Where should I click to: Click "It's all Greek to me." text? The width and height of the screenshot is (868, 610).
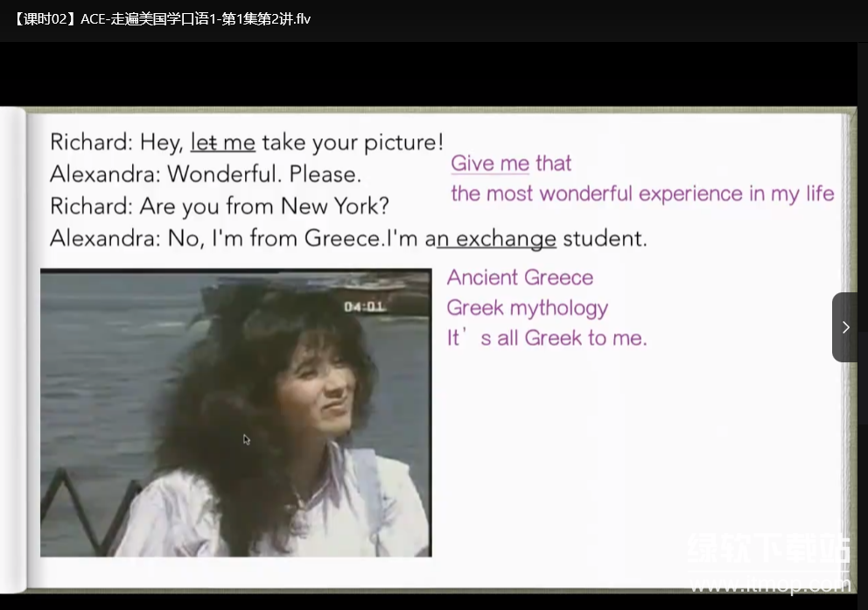547,338
